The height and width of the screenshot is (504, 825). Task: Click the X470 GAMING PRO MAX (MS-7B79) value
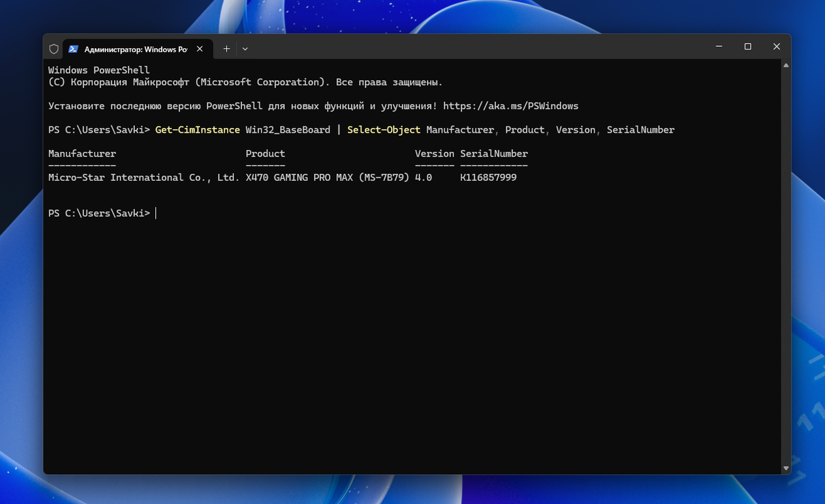click(x=327, y=177)
